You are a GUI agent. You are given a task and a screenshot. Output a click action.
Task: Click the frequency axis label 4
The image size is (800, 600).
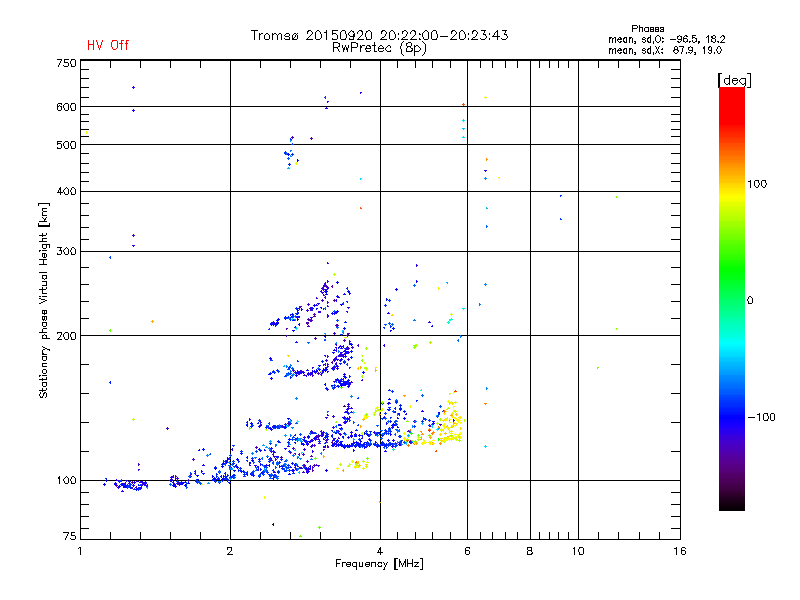[x=380, y=551]
